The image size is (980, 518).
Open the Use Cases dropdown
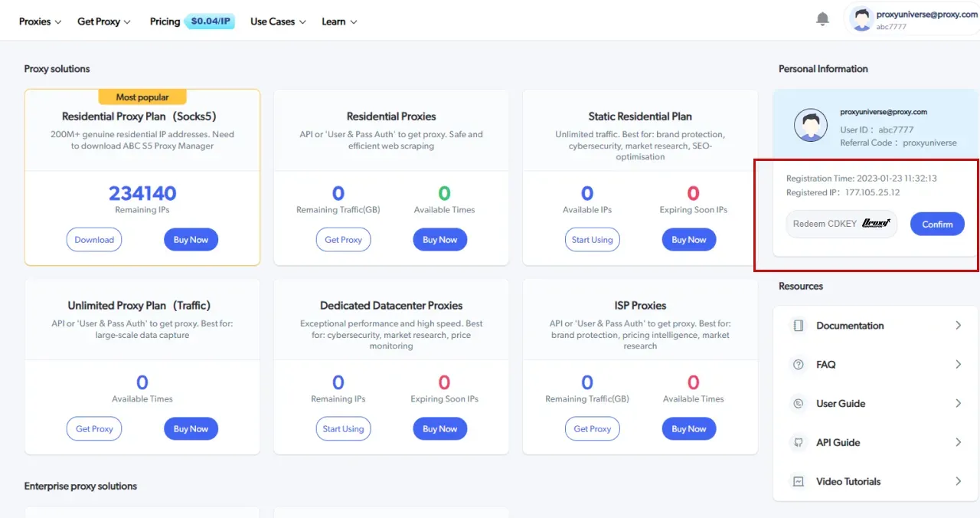pyautogui.click(x=277, y=21)
